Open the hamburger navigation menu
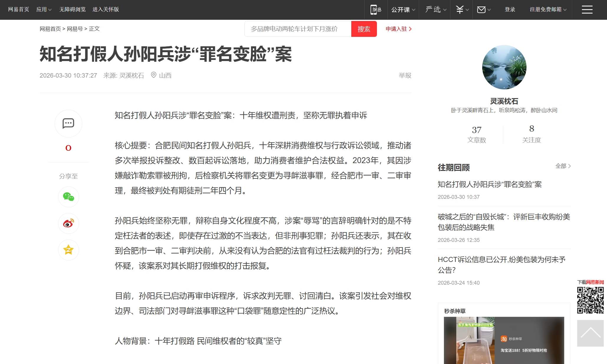This screenshot has height=364, width=607. 587,9
